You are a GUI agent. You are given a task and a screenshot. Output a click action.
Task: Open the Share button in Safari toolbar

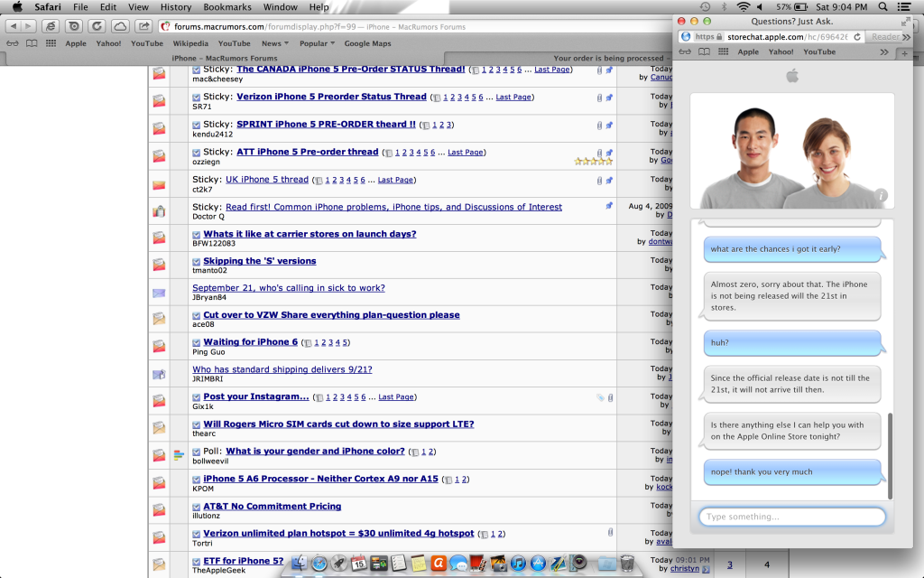click(x=143, y=26)
